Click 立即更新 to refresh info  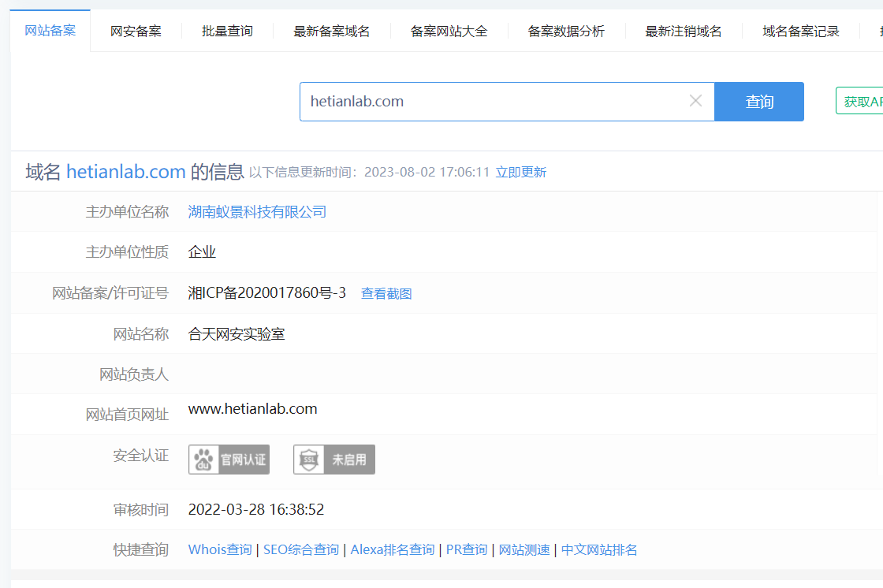pyautogui.click(x=521, y=173)
